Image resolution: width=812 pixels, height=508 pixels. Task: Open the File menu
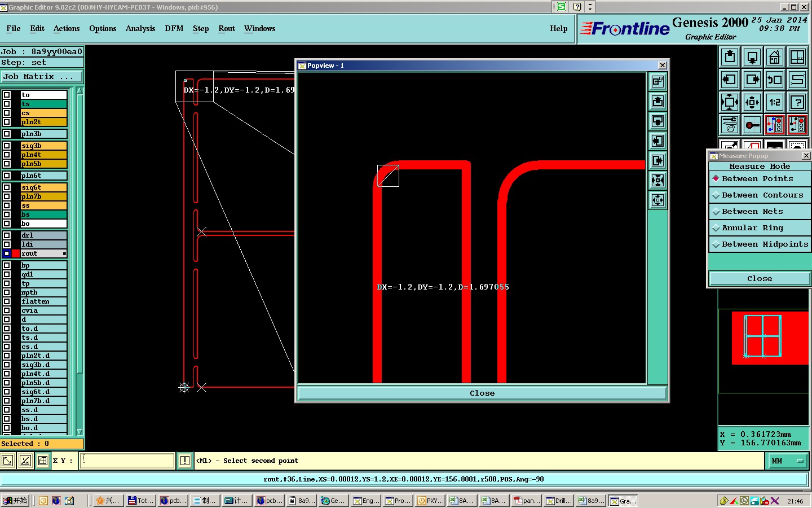(14, 28)
